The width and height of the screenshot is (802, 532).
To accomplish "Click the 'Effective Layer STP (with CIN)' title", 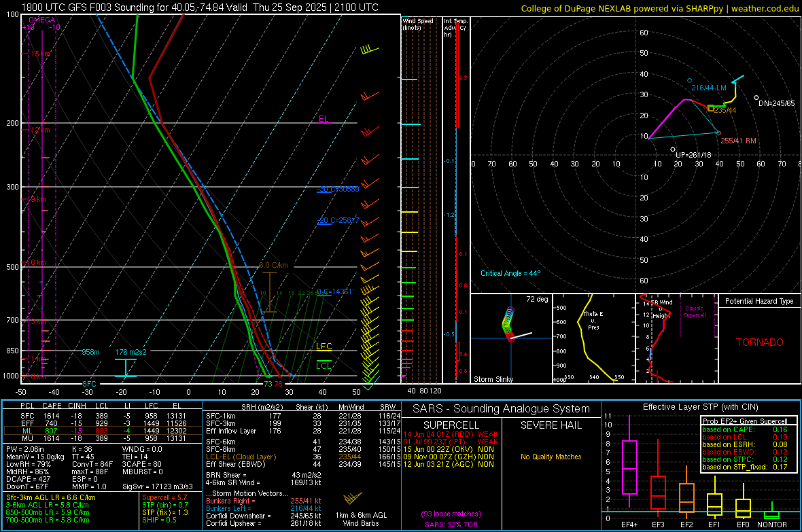I will (700, 407).
